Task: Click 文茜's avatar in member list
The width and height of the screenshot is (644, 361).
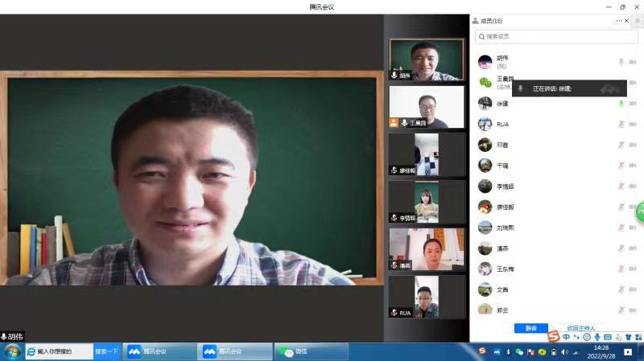Action: click(x=485, y=289)
